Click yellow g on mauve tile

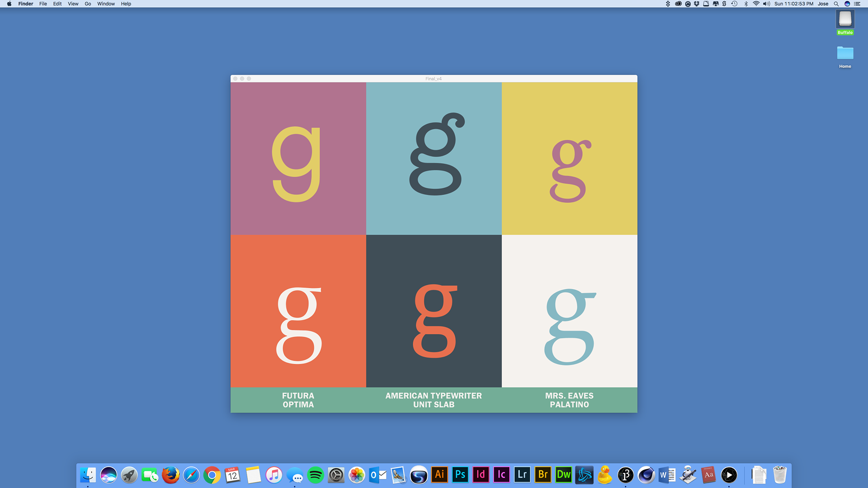pyautogui.click(x=297, y=163)
